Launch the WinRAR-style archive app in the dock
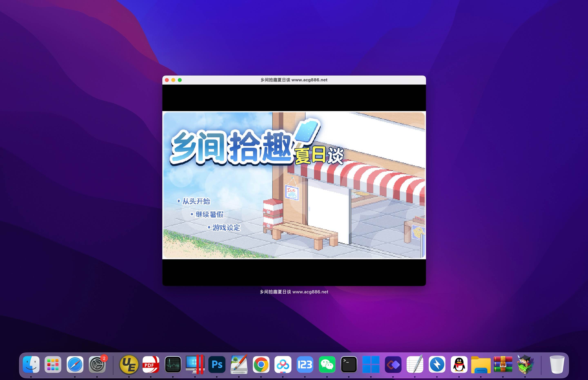Screen dimensions: 588x380 tap(503, 364)
